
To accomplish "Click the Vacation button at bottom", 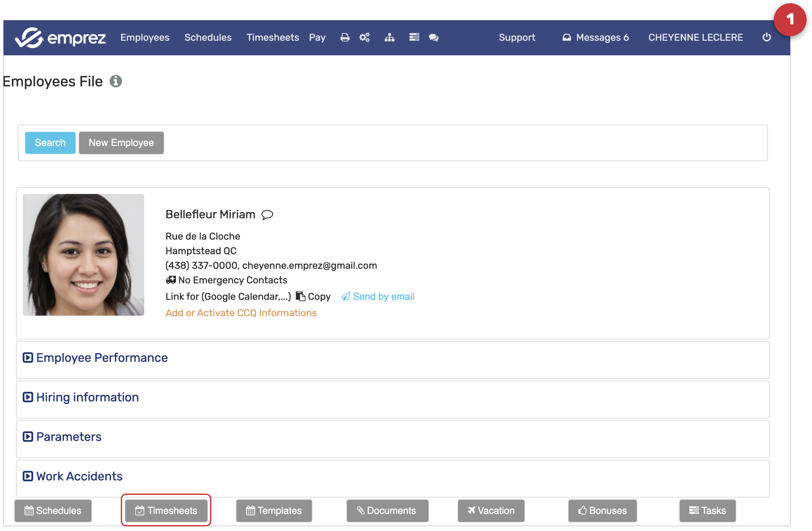I will click(491, 511).
